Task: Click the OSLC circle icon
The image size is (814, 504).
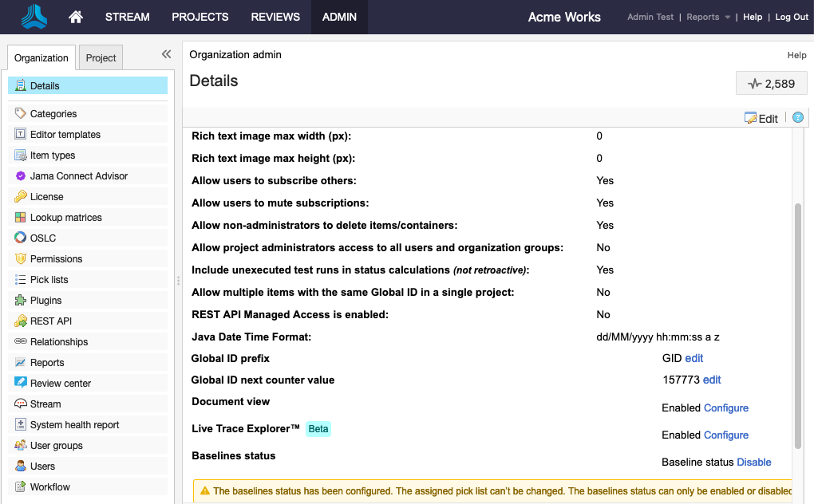Action: pyautogui.click(x=20, y=238)
